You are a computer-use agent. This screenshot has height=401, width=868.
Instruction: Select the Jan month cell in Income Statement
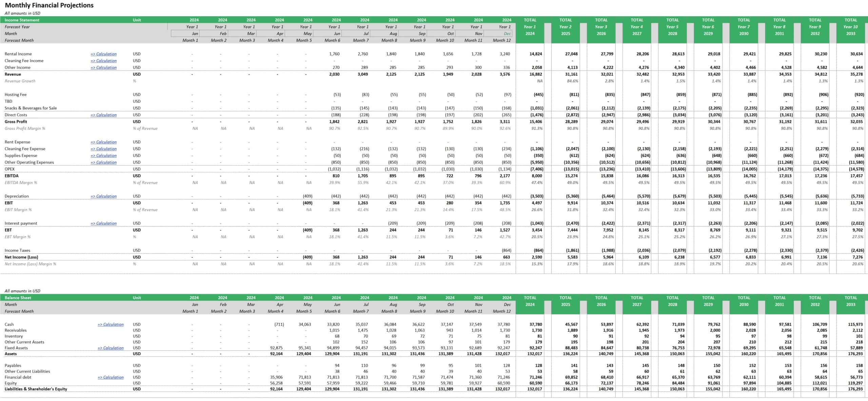[185, 34]
